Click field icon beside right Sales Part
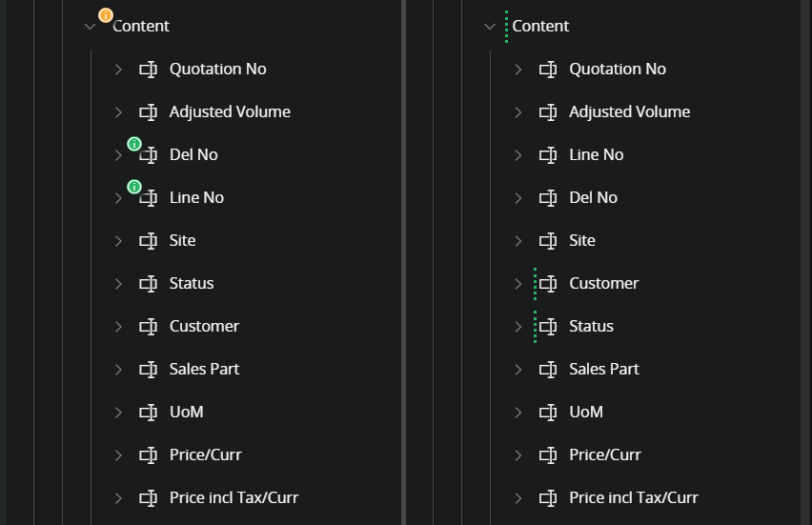 point(548,370)
